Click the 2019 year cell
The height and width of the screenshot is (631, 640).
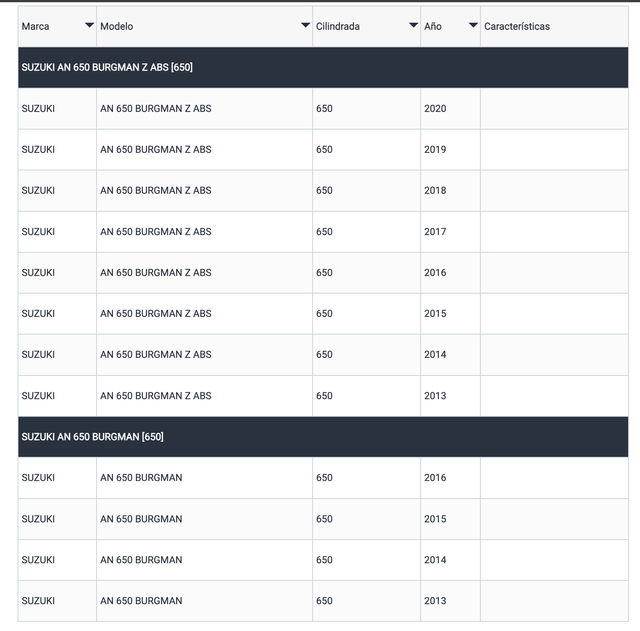435,149
